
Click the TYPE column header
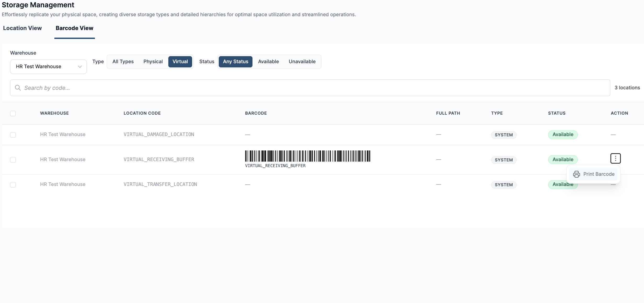(497, 113)
